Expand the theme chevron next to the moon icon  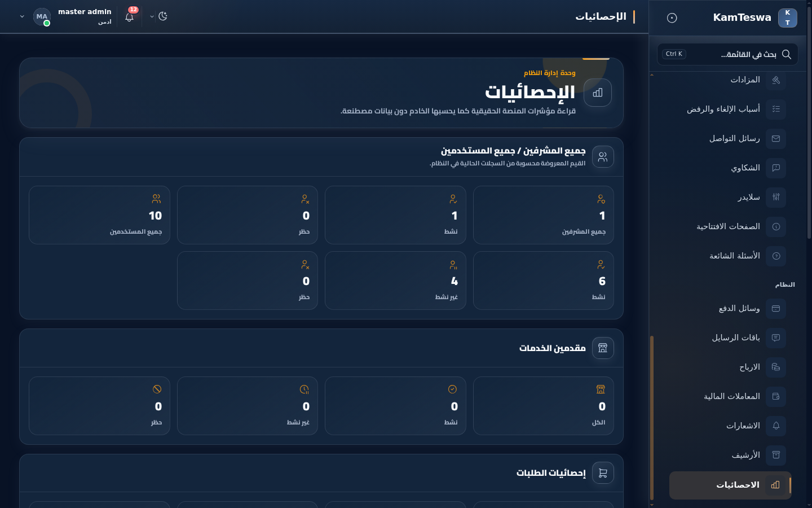(x=152, y=17)
